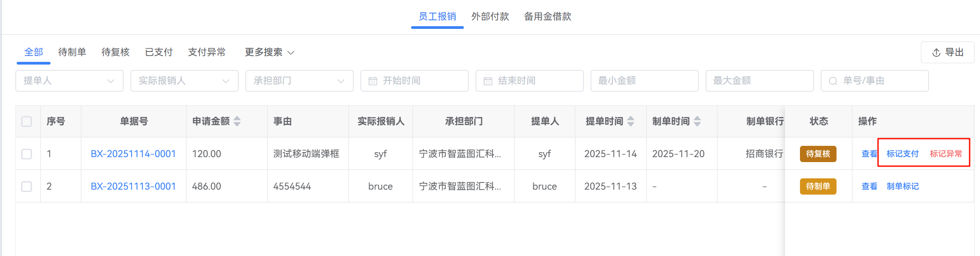Click the export upload icon
This screenshot has height=256, width=980.
936,53
